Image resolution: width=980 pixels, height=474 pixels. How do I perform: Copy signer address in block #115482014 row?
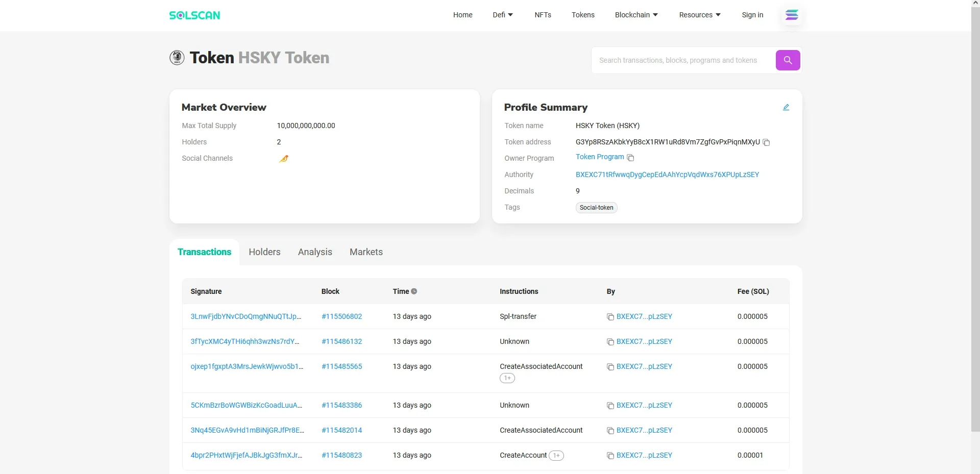pos(610,431)
